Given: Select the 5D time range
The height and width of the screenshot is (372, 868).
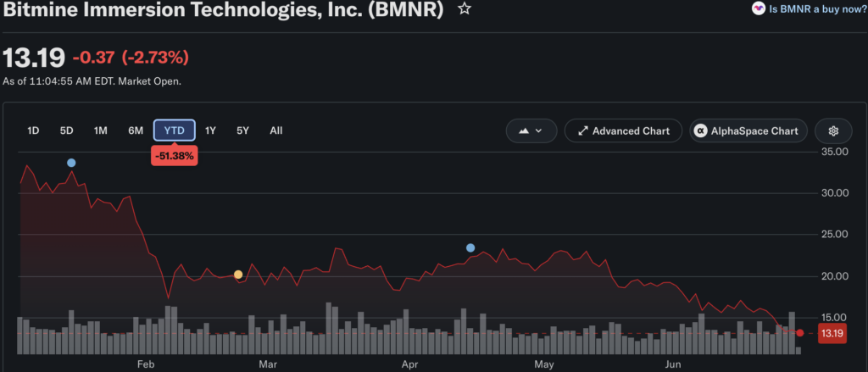Looking at the screenshot, I should (66, 130).
